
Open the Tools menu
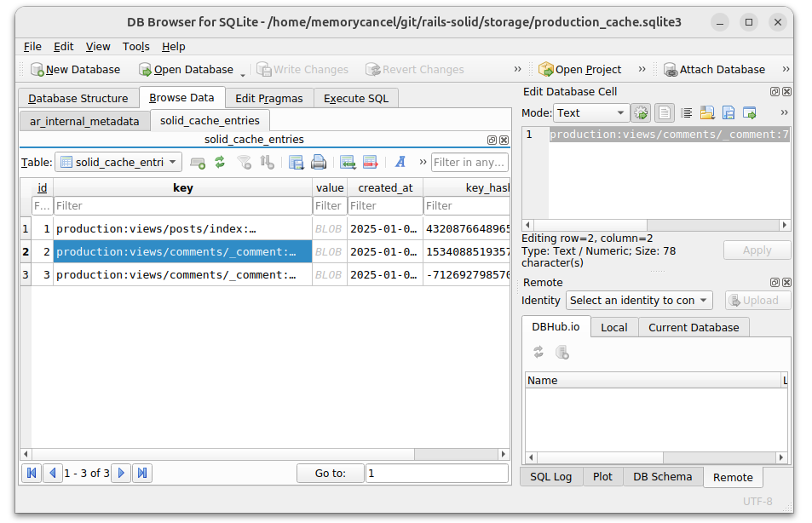coord(136,47)
